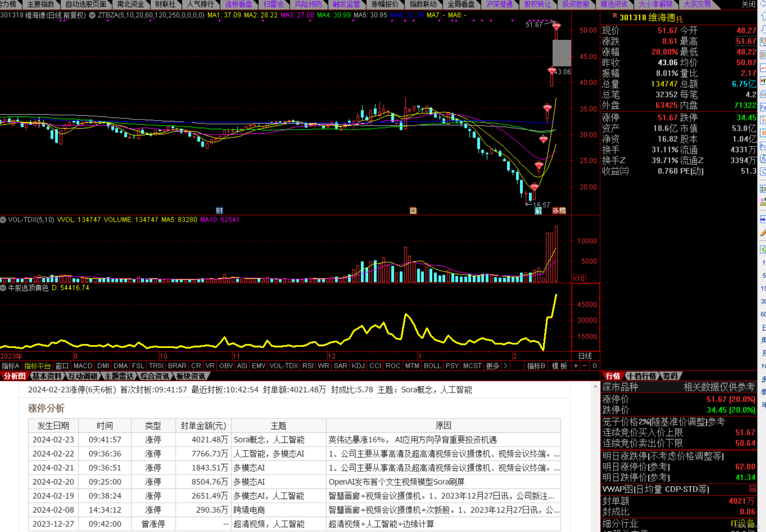Viewport: 766px width, 532px height.
Task: Open the 财联社 tab
Action: pos(165,4)
